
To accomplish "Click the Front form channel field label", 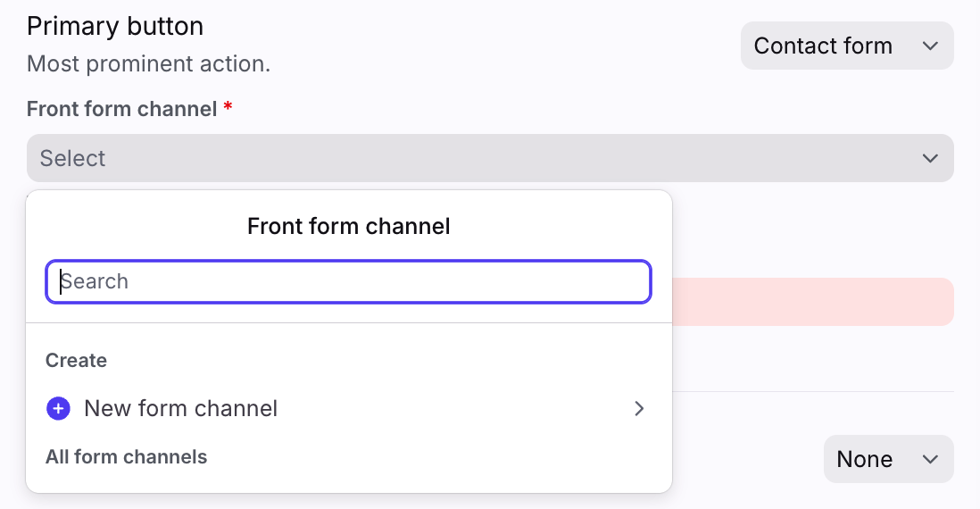I will click(122, 109).
